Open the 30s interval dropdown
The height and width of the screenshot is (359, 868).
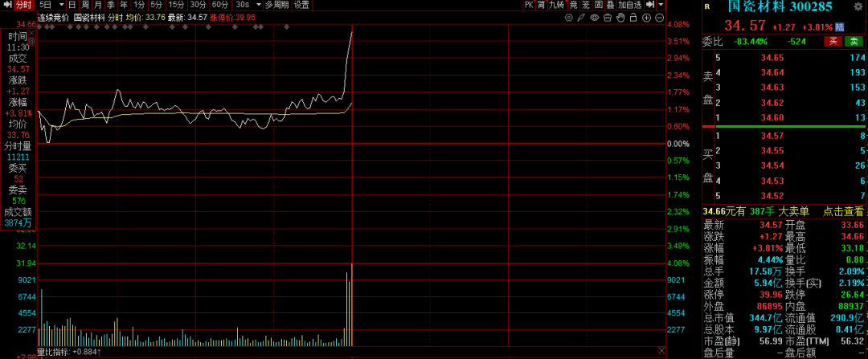256,5
